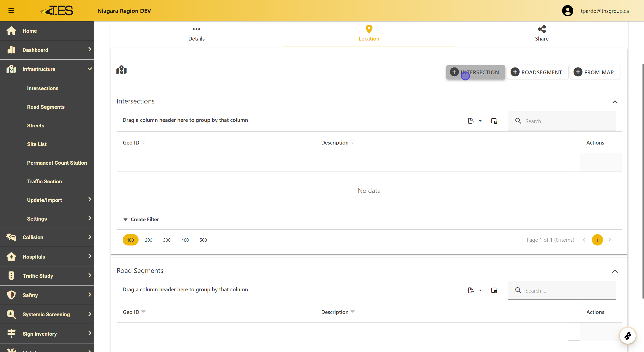Collapse the Road Segments section

pyautogui.click(x=615, y=271)
